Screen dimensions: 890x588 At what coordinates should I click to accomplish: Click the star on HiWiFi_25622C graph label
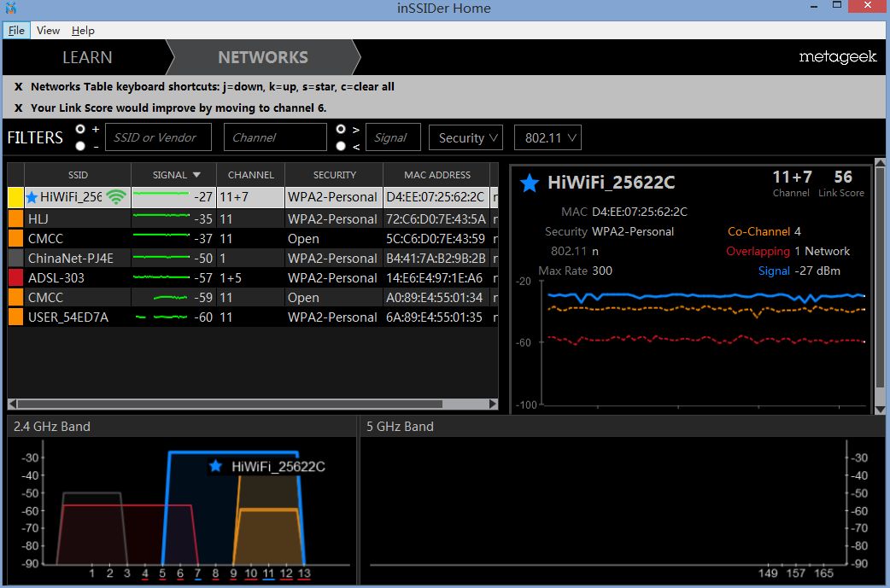click(x=216, y=466)
